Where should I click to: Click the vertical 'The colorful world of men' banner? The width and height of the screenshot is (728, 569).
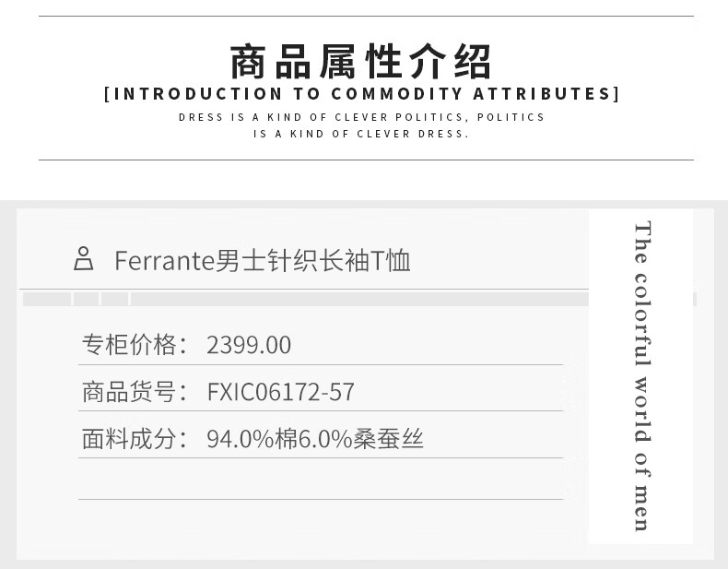click(x=642, y=376)
